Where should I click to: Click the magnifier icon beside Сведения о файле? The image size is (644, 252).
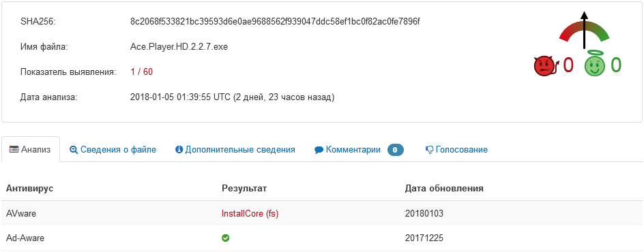[74, 150]
